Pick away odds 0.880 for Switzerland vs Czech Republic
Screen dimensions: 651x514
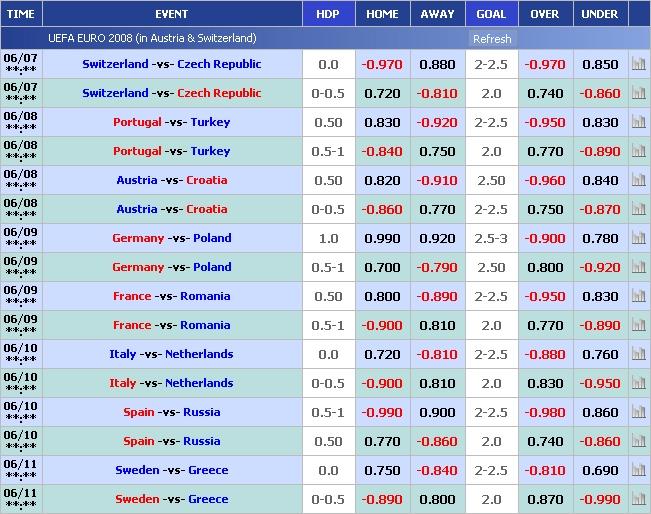tap(437, 64)
